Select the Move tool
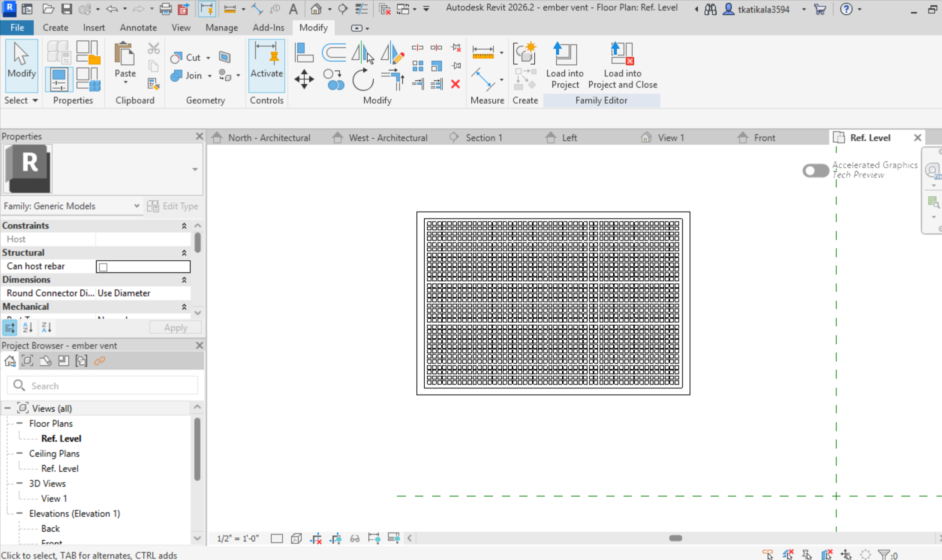Screen dimensions: 942x560 (304, 79)
